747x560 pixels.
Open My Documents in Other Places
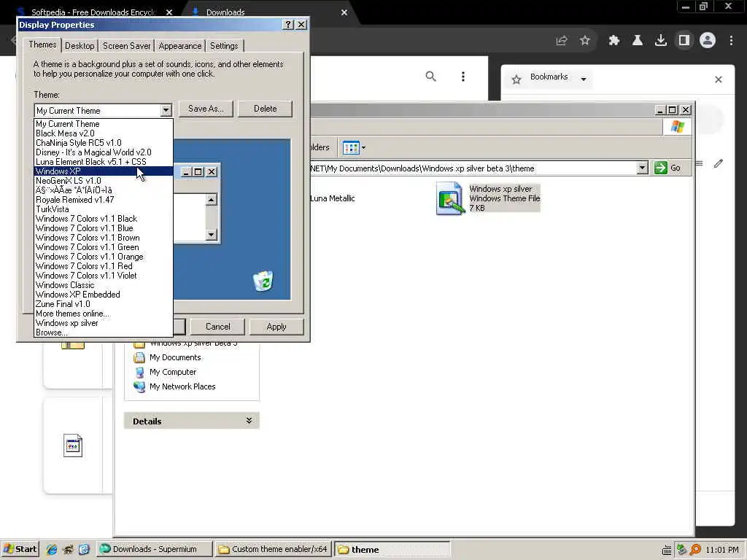click(175, 357)
